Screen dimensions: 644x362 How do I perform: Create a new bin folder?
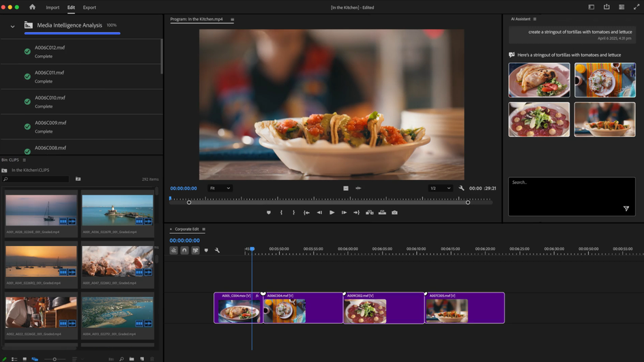[x=132, y=359]
